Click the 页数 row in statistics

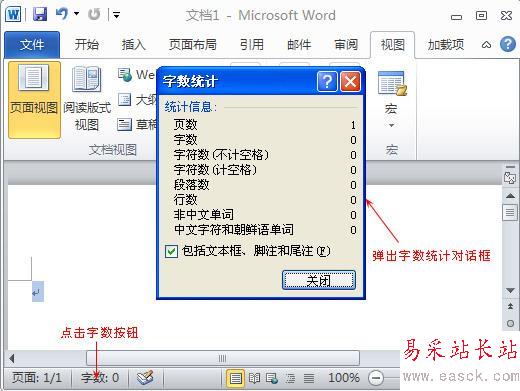click(x=265, y=125)
